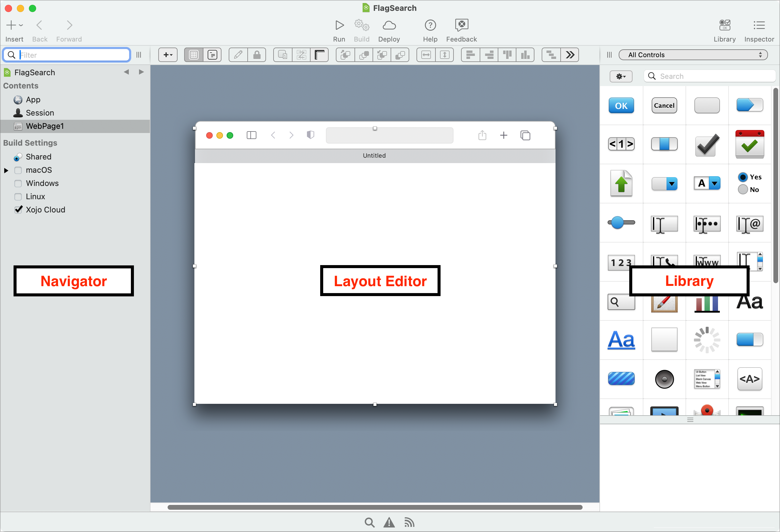The image size is (780, 532).
Task: Enable the Windows build target checkbox
Action: 18,183
